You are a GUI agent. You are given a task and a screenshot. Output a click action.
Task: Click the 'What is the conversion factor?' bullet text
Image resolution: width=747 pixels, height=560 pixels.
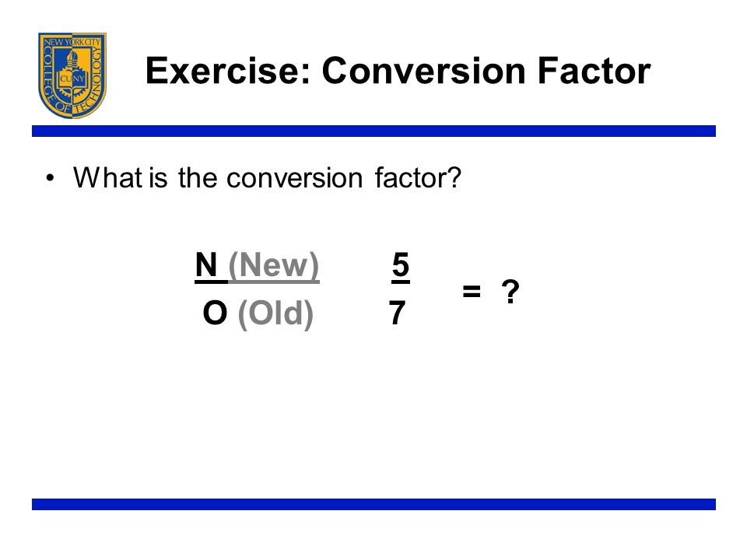[267, 177]
